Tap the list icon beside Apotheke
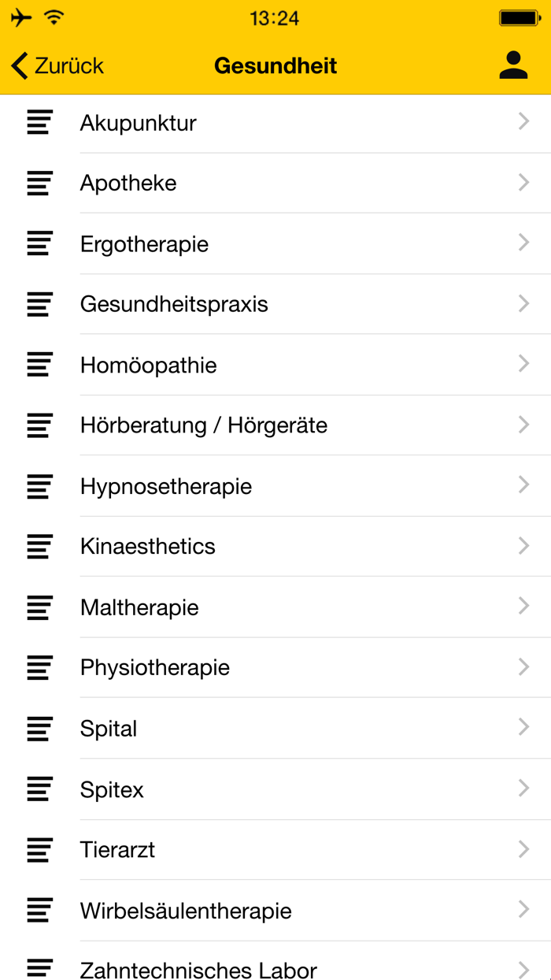 (39, 184)
